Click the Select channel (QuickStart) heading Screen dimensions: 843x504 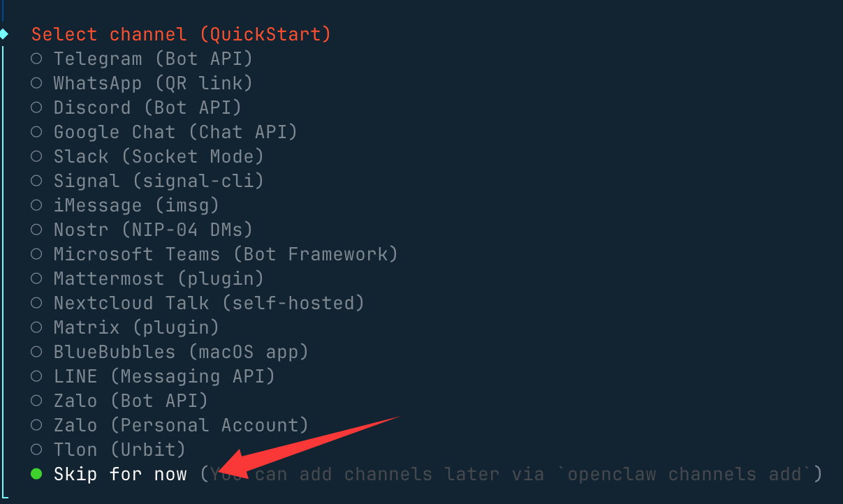(x=181, y=34)
